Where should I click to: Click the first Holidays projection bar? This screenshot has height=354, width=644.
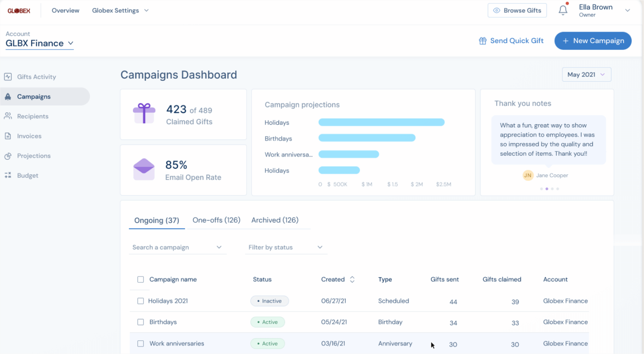[x=381, y=122]
